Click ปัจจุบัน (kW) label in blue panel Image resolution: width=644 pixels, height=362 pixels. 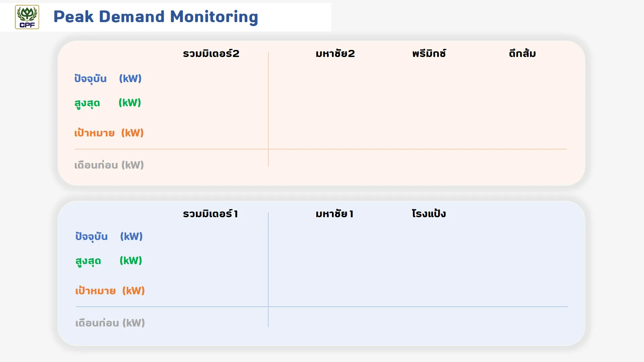(x=109, y=237)
